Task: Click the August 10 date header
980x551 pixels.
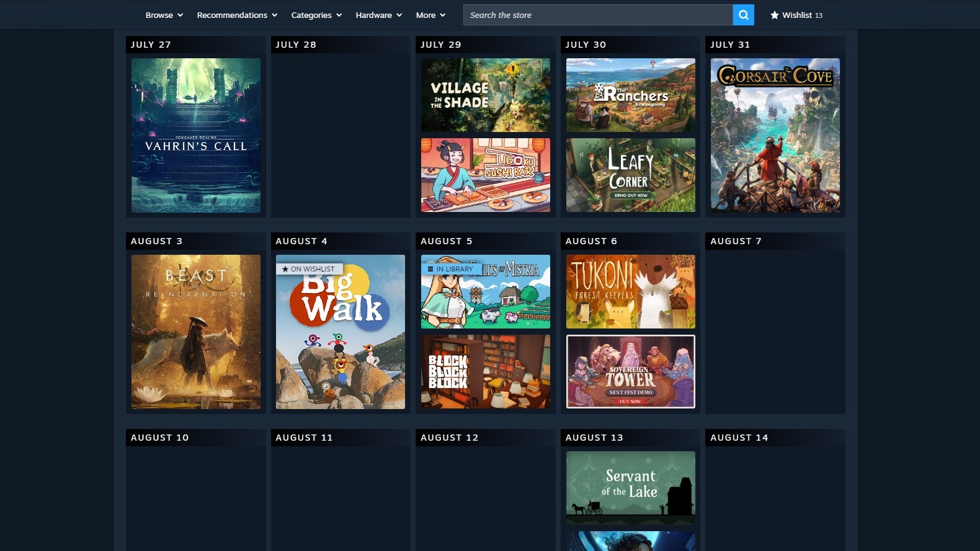Action: (196, 438)
